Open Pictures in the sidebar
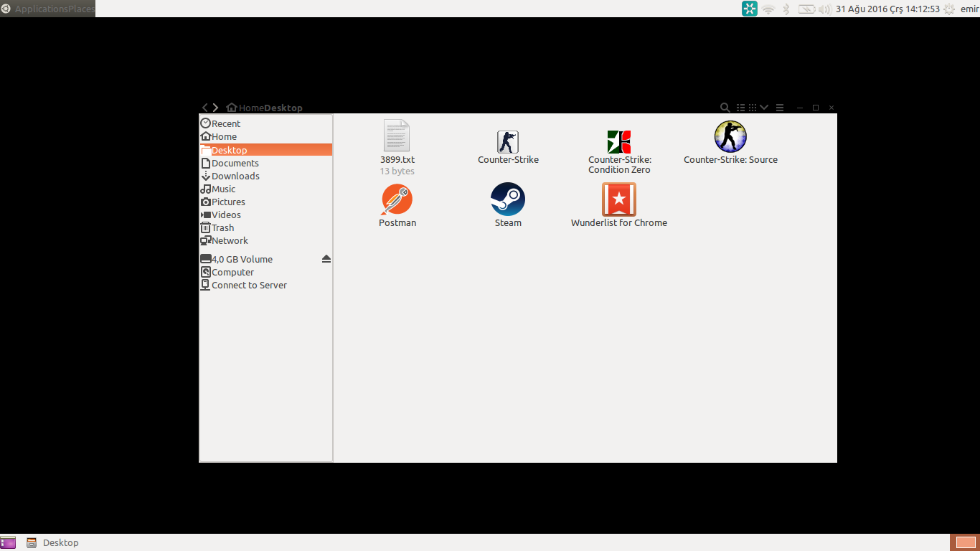This screenshot has width=980, height=551. [265, 202]
